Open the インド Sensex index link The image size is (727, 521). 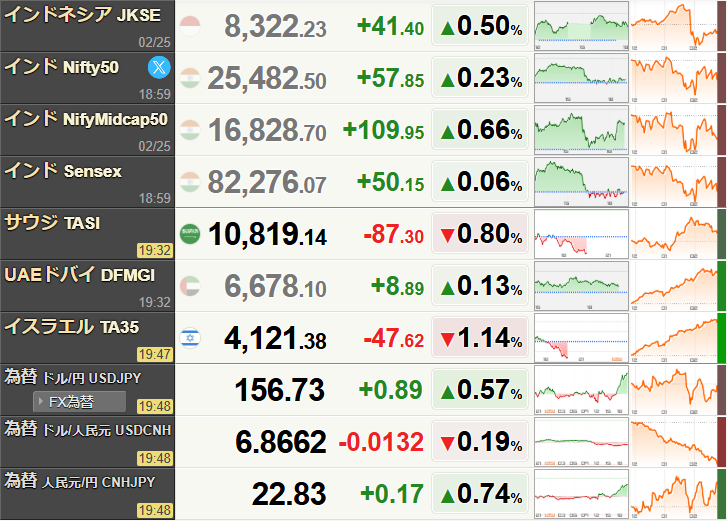click(63, 171)
